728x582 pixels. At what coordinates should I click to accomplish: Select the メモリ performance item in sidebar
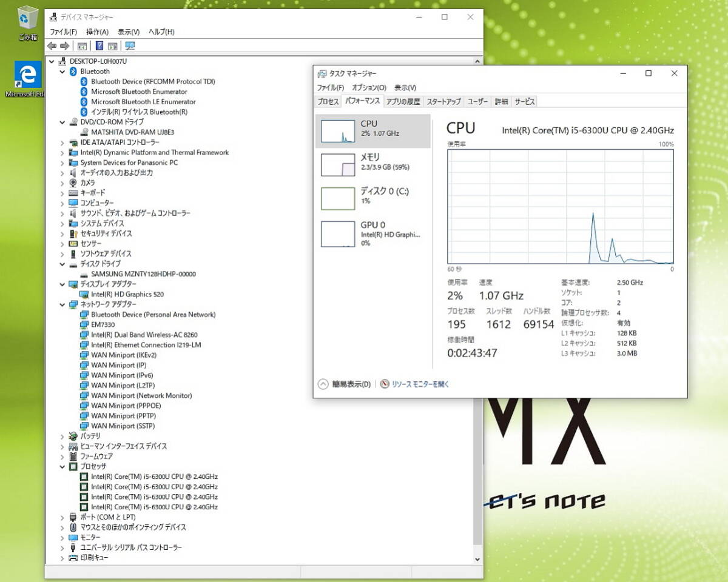click(x=372, y=164)
